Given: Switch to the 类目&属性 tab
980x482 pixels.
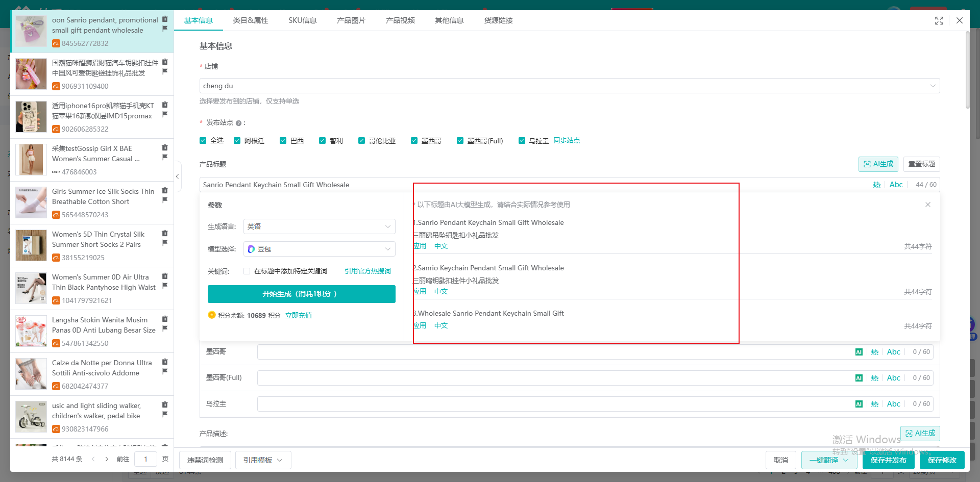Looking at the screenshot, I should click(251, 20).
